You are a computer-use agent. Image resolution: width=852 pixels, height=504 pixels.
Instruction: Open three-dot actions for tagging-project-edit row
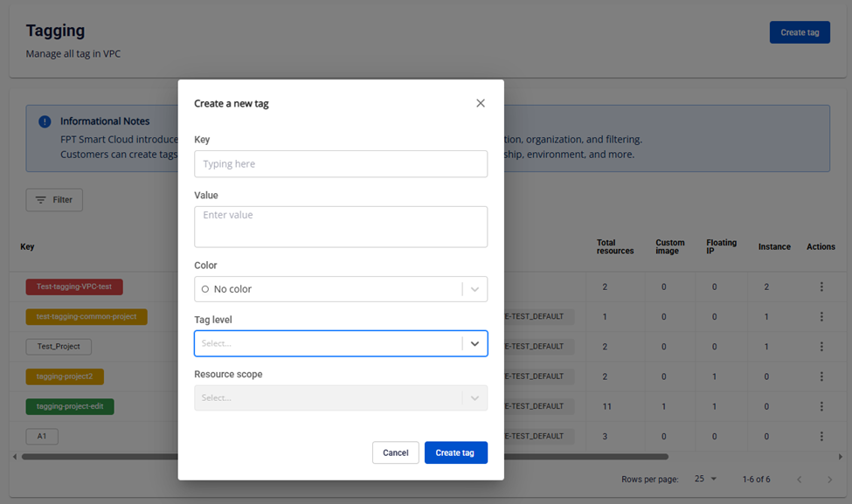pyautogui.click(x=821, y=406)
